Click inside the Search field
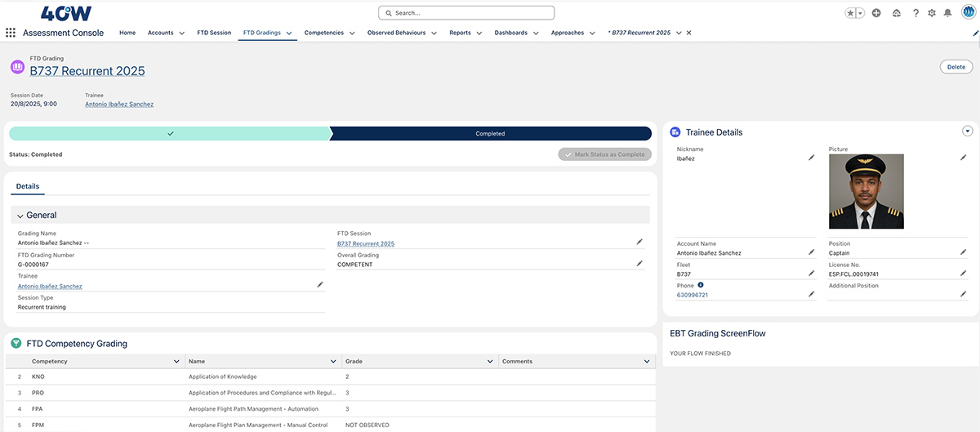 (467, 13)
